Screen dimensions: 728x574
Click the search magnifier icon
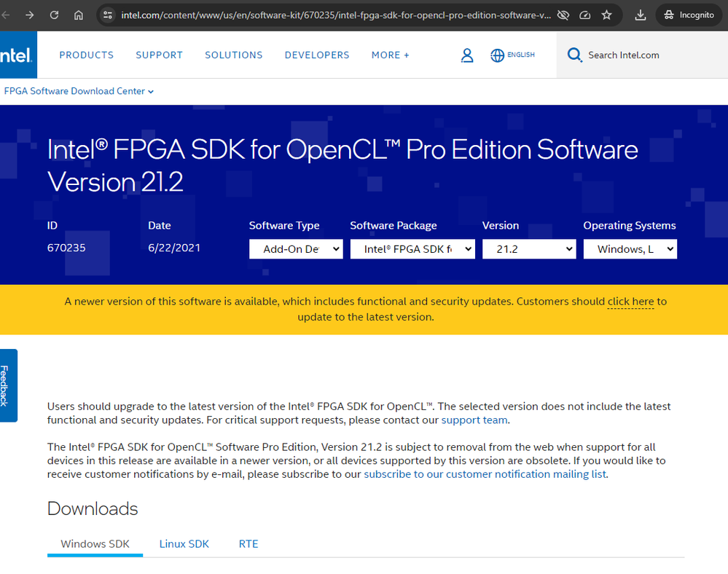tap(574, 55)
